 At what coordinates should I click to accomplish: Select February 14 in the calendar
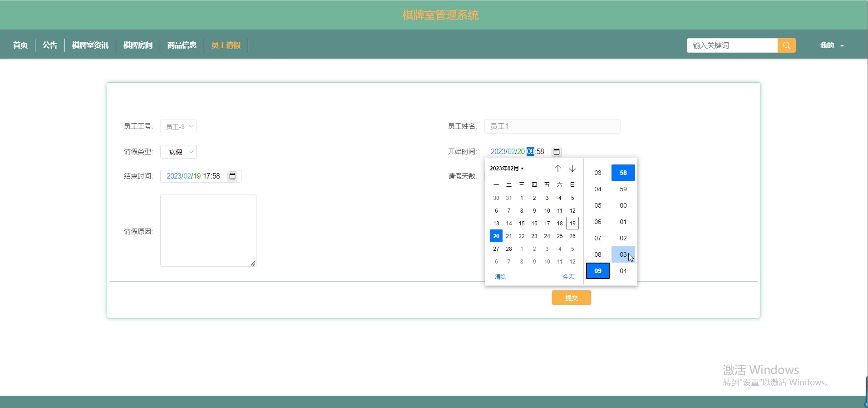pyautogui.click(x=509, y=223)
